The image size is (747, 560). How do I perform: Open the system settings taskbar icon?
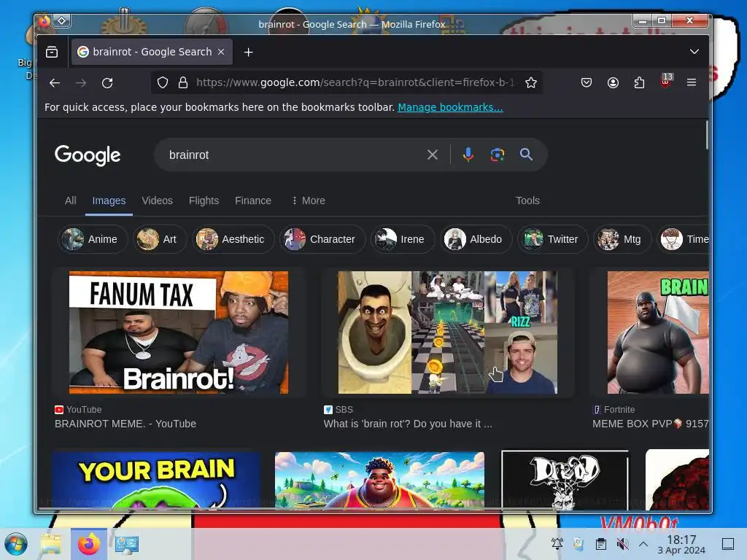[x=127, y=544]
